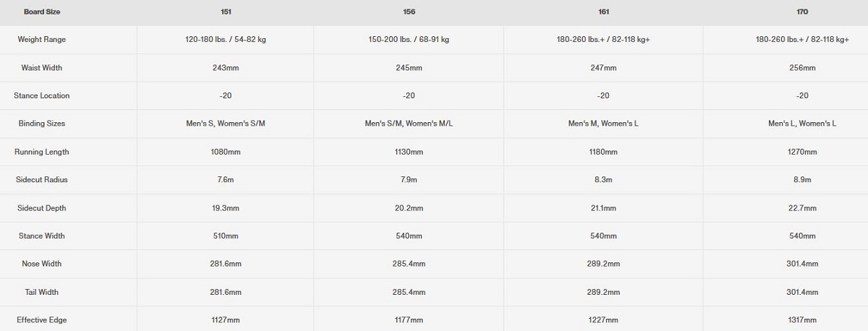
Task: Click the Weight Range row label
Action: coord(41,40)
